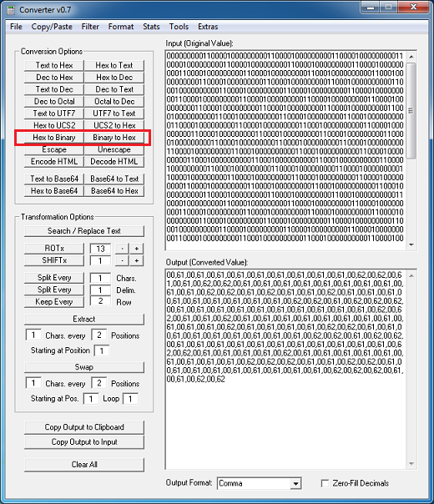Click the input box scrollbar thumb
Image resolution: width=434 pixels, height=504 pixels.
pos(411,111)
